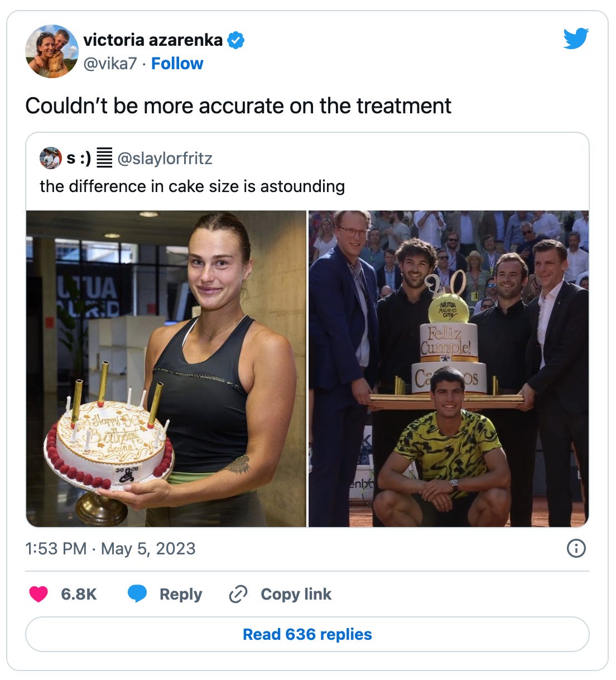This screenshot has width=616, height=680.
Task: Click the blue verified checkmark badge
Action: pos(236,40)
